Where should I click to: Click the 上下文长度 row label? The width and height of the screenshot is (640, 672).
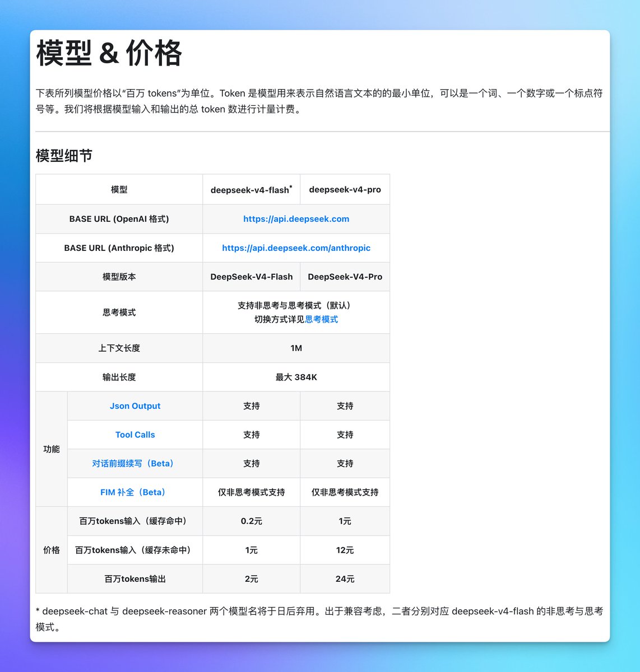coord(119,348)
